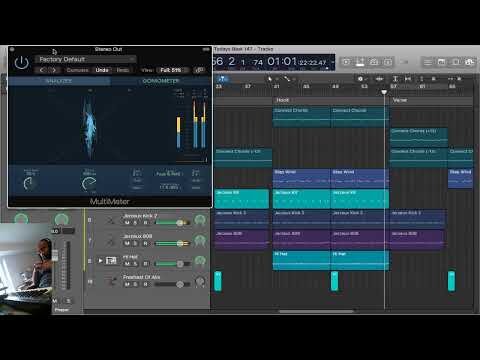Image resolution: width=480 pixels, height=360 pixels.
Task: Record-enable the Jermaux 808 track
Action: pyautogui.click(x=145, y=243)
